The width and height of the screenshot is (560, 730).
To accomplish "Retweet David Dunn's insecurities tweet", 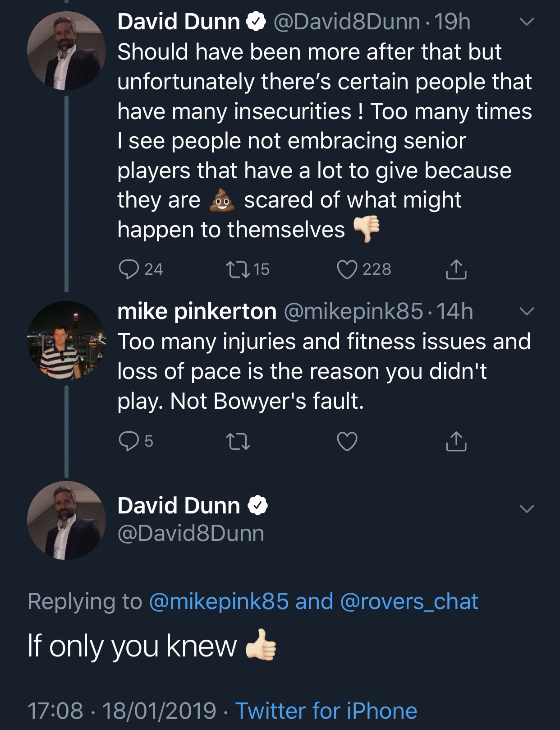I will [238, 269].
